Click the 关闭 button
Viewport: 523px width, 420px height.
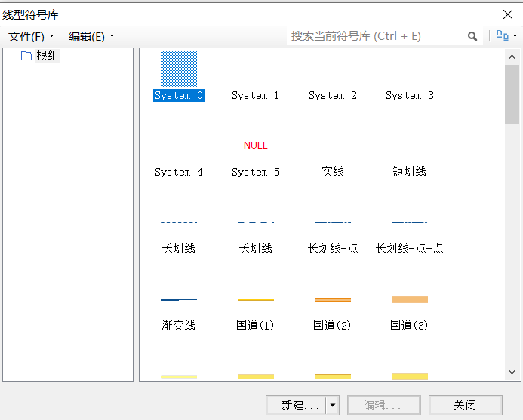coord(466,406)
